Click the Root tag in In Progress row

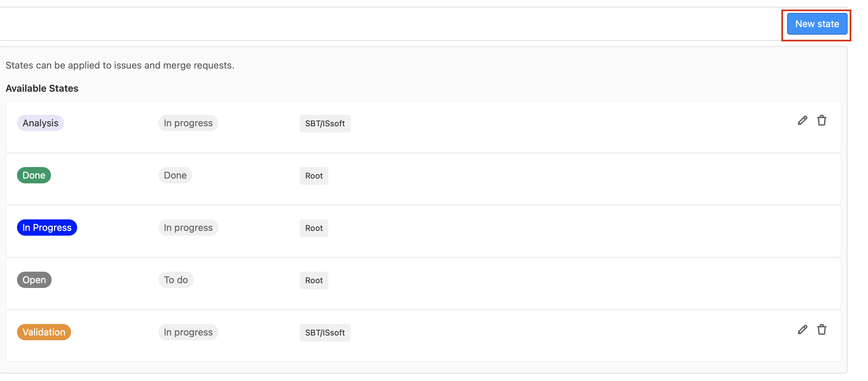[314, 228]
